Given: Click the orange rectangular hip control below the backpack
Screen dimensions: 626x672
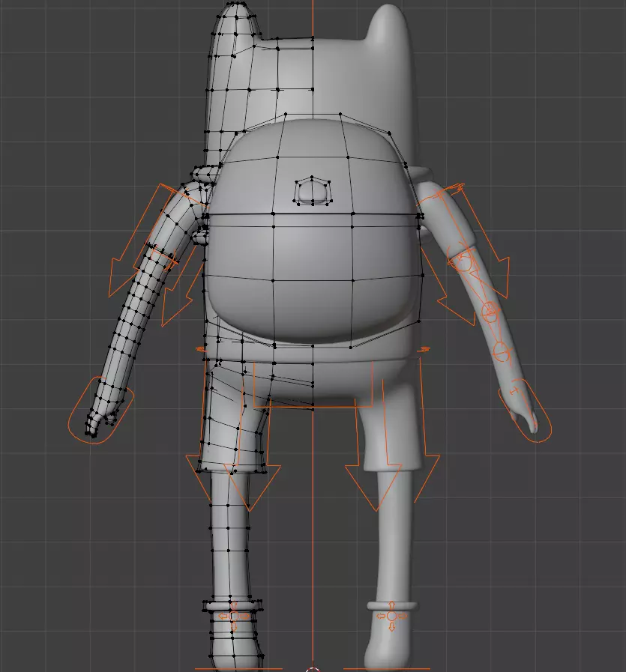Looking at the screenshot, I should (313, 384).
